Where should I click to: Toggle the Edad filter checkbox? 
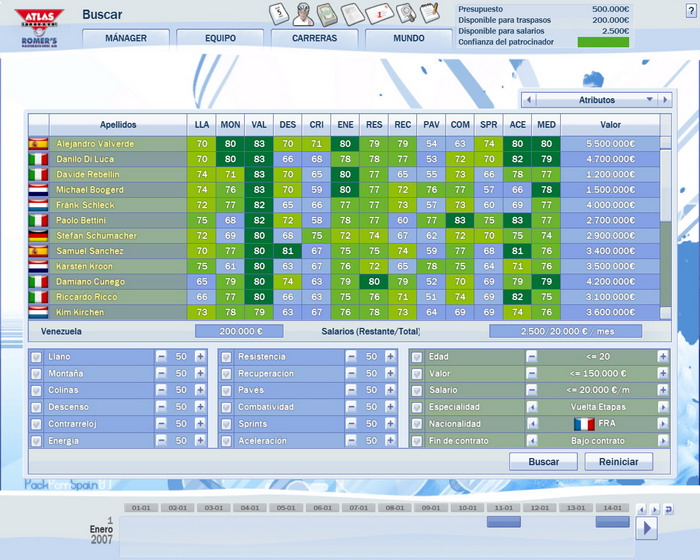point(416,357)
